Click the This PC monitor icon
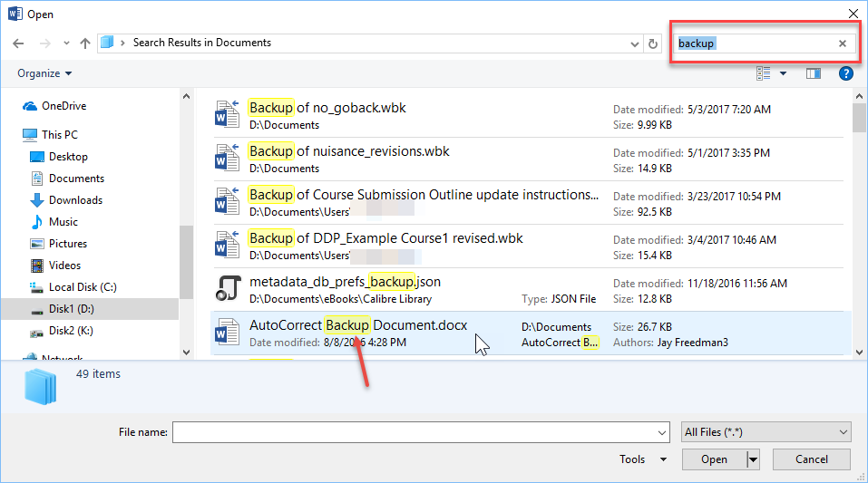 point(29,134)
